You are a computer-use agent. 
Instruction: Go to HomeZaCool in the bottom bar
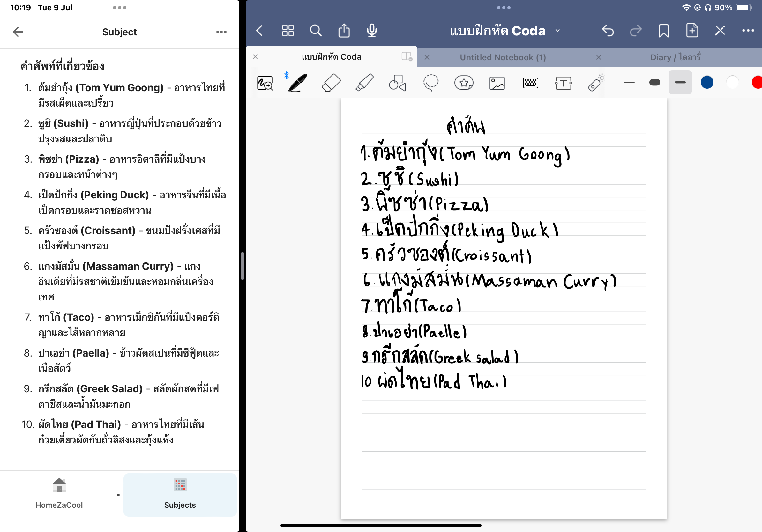59,493
